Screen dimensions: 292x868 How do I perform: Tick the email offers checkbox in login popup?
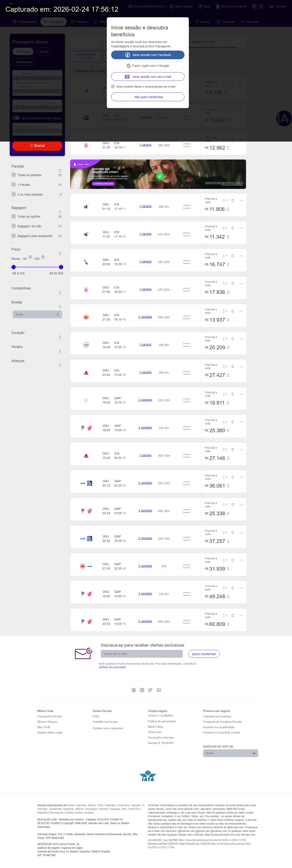[113, 87]
